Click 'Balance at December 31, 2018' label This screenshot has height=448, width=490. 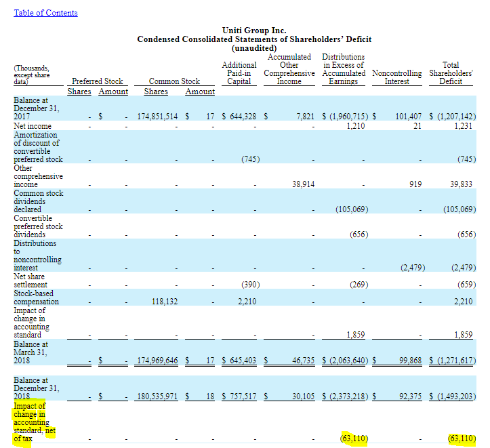click(36, 388)
